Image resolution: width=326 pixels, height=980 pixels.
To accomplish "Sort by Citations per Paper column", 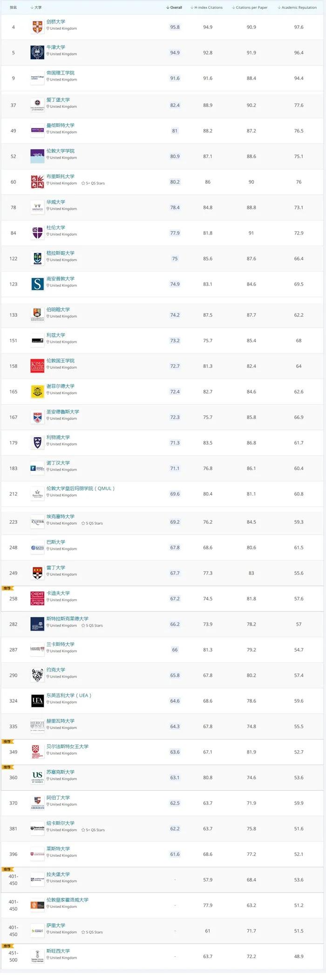I will (x=250, y=7).
